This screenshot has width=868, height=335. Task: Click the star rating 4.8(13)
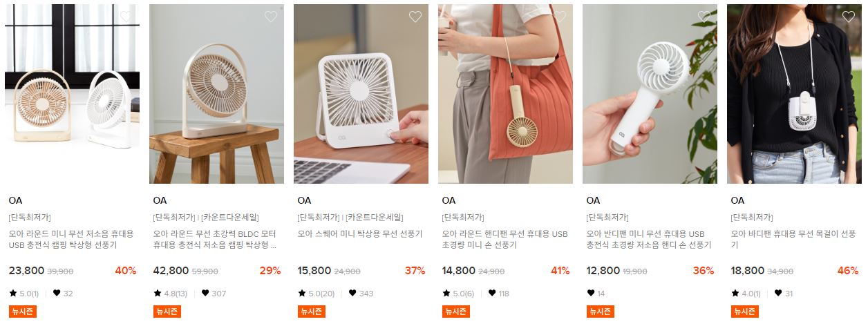(170, 294)
